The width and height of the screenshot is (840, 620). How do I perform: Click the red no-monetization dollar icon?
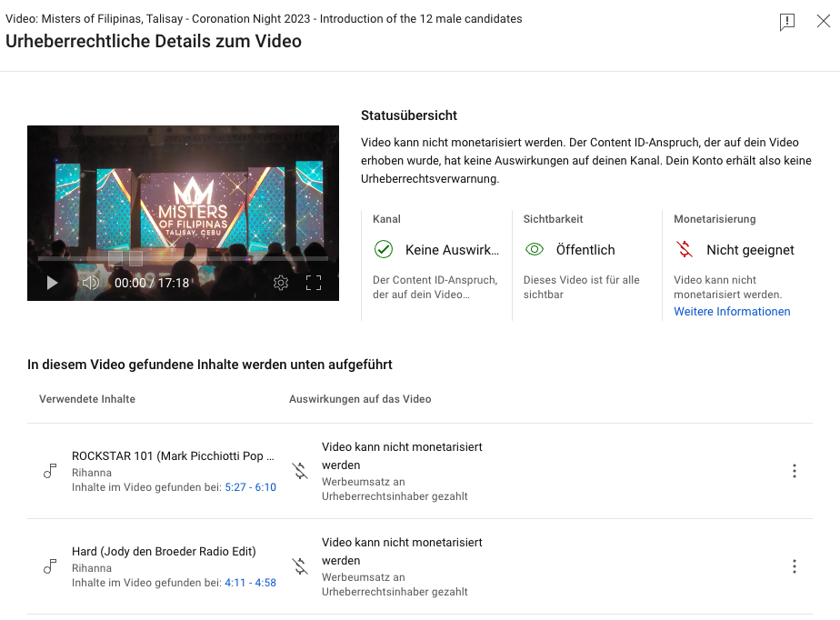point(685,249)
